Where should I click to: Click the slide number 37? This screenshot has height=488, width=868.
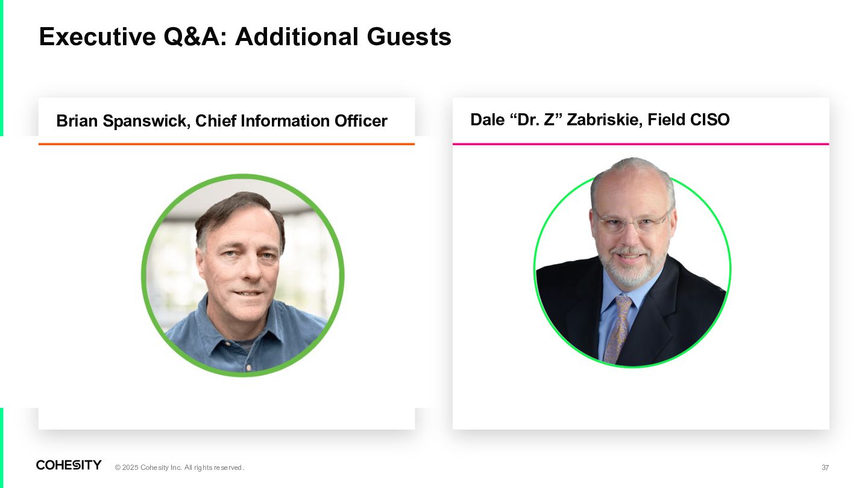(x=825, y=468)
